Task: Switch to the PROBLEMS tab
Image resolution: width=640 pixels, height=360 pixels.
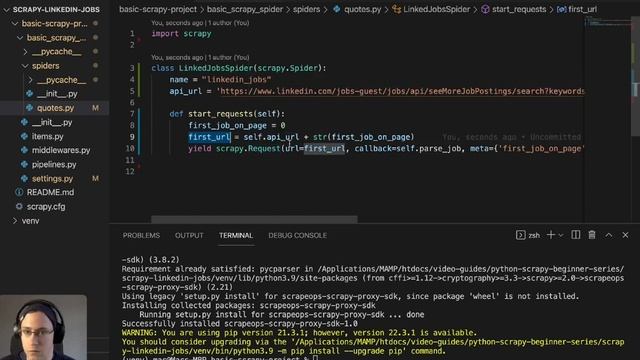Action: point(141,236)
